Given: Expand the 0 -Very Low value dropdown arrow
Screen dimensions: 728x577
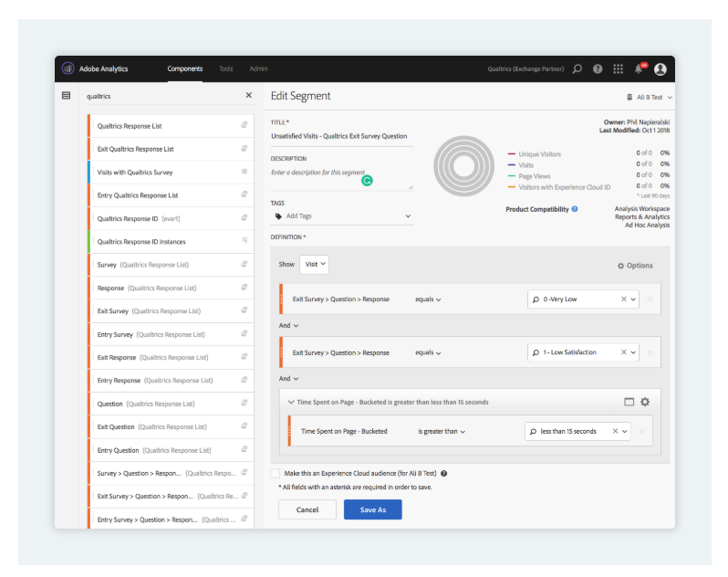Looking at the screenshot, I should (x=633, y=299).
